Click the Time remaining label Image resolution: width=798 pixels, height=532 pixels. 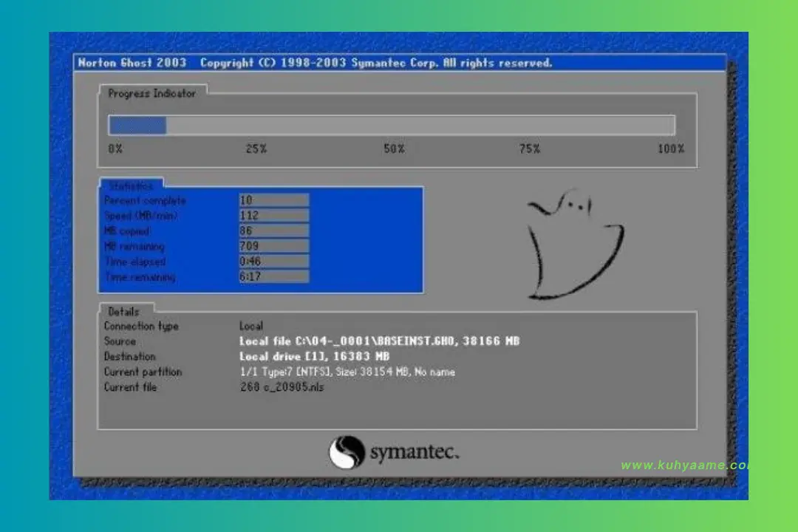tap(140, 277)
